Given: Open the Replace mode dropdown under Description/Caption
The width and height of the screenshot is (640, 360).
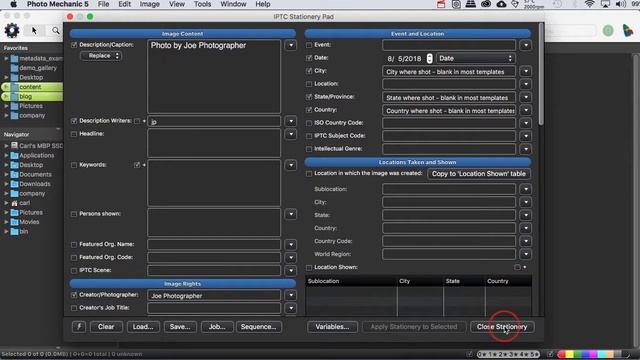Looking at the screenshot, I should pyautogui.click(x=101, y=56).
